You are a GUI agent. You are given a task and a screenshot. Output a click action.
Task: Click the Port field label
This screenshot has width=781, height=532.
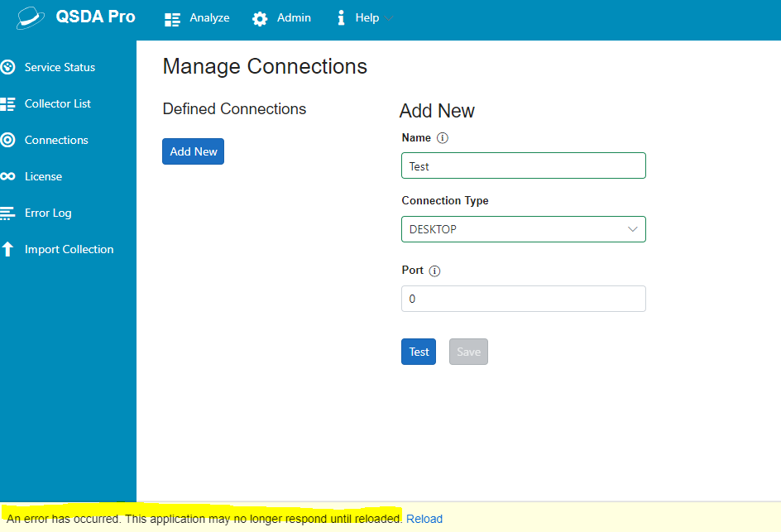point(412,270)
